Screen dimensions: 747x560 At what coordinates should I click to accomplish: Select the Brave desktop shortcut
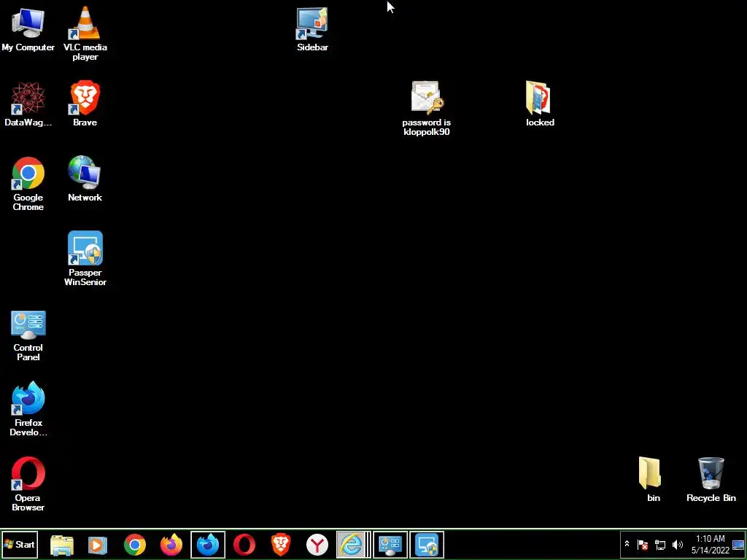click(85, 104)
